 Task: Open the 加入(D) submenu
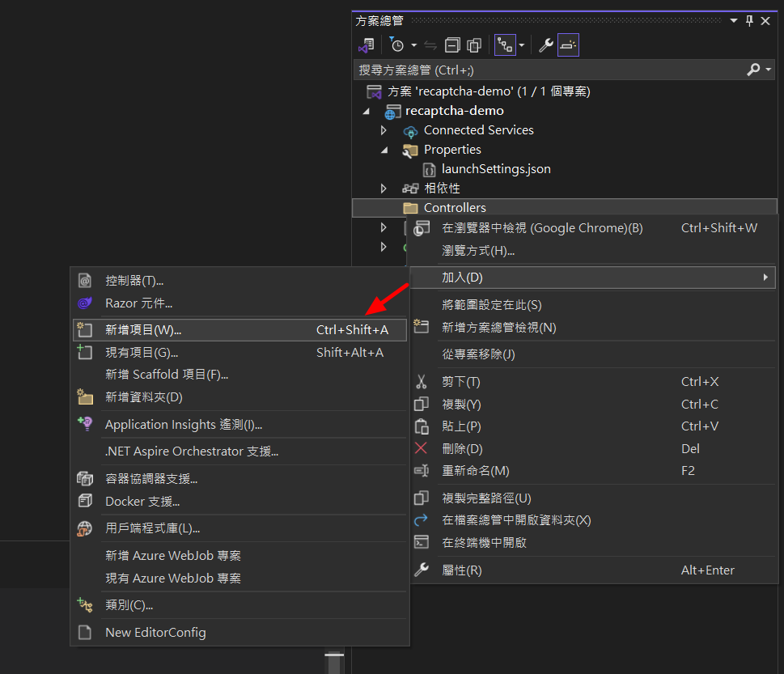pyautogui.click(x=592, y=278)
